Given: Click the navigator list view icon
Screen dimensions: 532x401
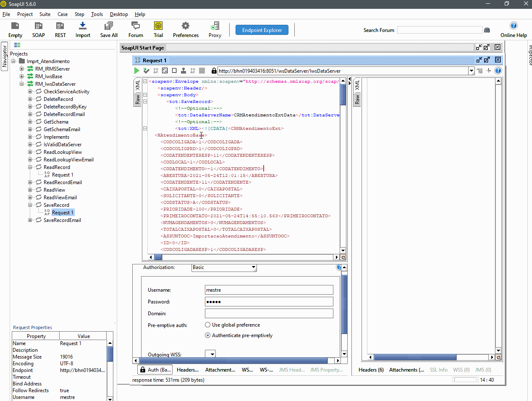Looking at the screenshot, I should (17, 45).
